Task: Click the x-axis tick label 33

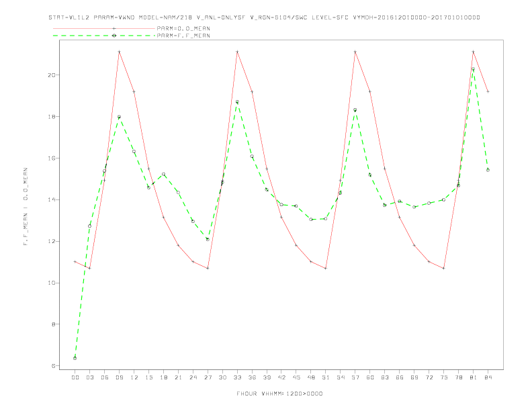Action: [237, 377]
